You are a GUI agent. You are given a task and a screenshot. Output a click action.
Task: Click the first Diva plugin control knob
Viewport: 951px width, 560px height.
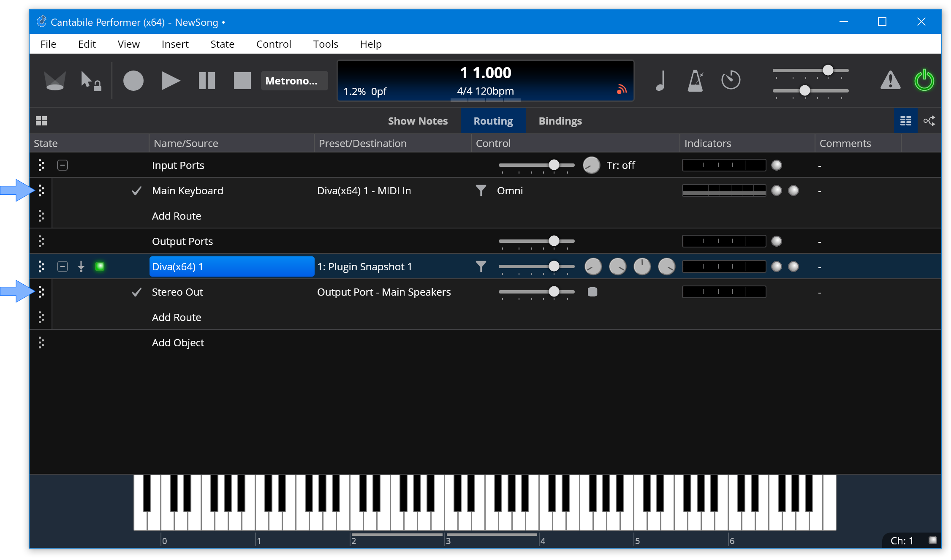593,266
